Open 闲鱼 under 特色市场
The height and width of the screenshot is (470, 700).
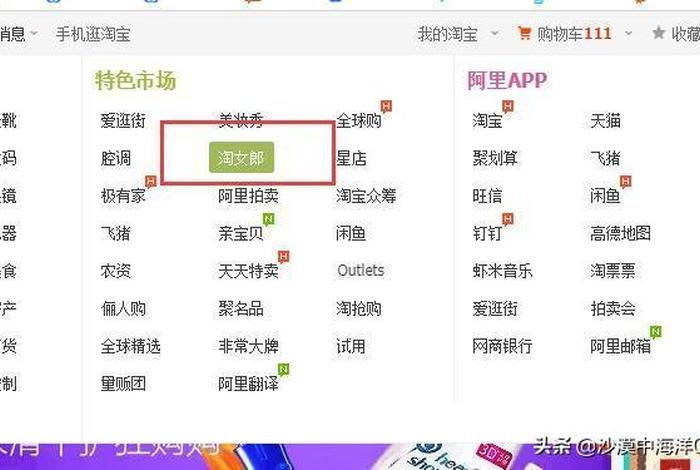(x=351, y=233)
